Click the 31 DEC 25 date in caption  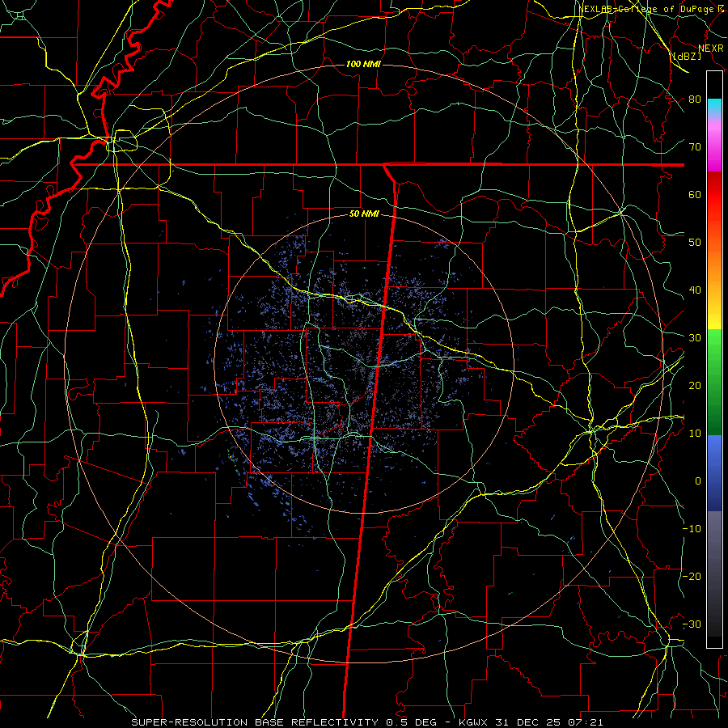(x=528, y=722)
